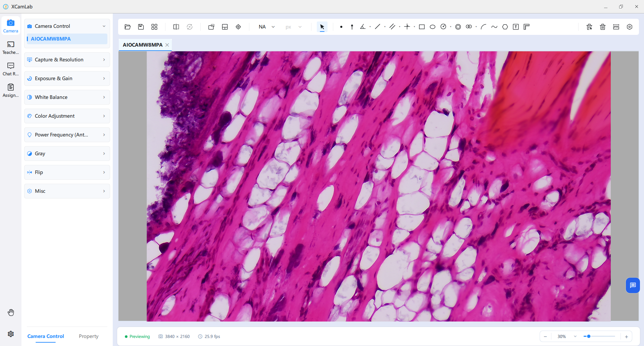Viewport: 644px width, 346px height.
Task: Select the point dot measurement tool
Action: coord(341,27)
